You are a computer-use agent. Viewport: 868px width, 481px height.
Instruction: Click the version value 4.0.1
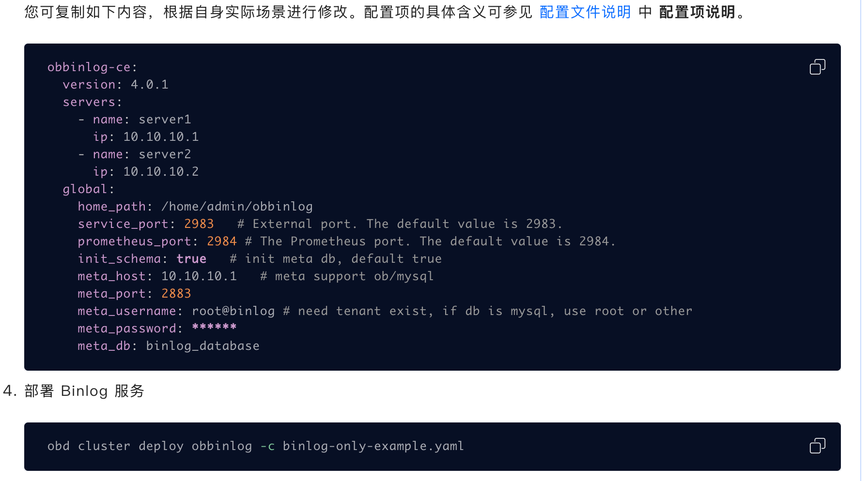pyautogui.click(x=150, y=85)
